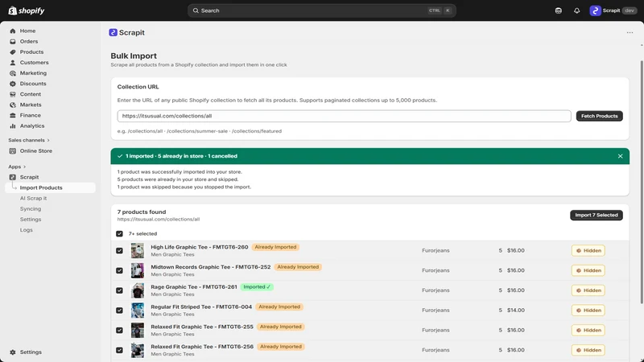Toggle Hidden status for Rage Graphic Tee

pyautogui.click(x=588, y=290)
